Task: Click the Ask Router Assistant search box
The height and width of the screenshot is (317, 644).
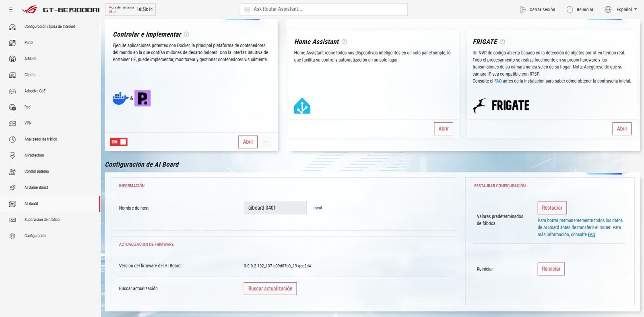Action: coord(324,9)
